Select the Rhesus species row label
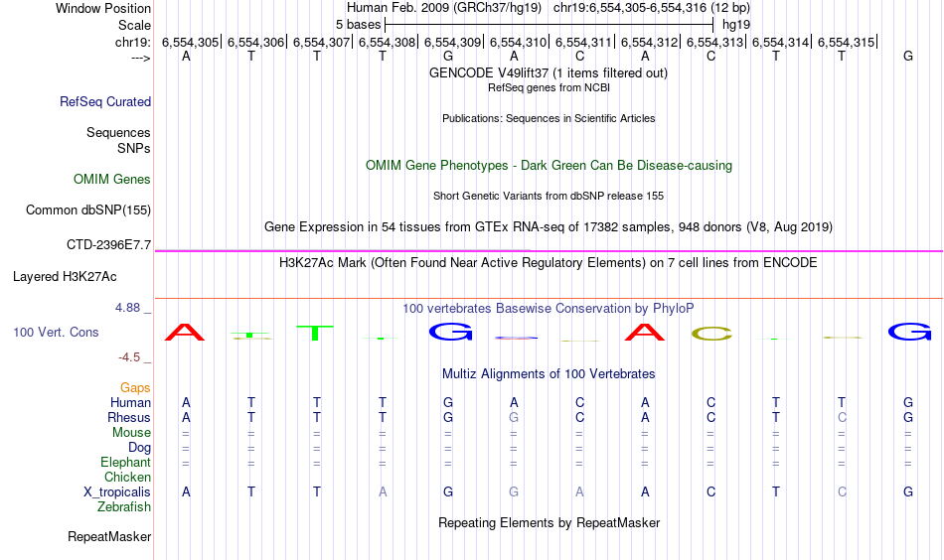This screenshot has width=944, height=560. 129,417
